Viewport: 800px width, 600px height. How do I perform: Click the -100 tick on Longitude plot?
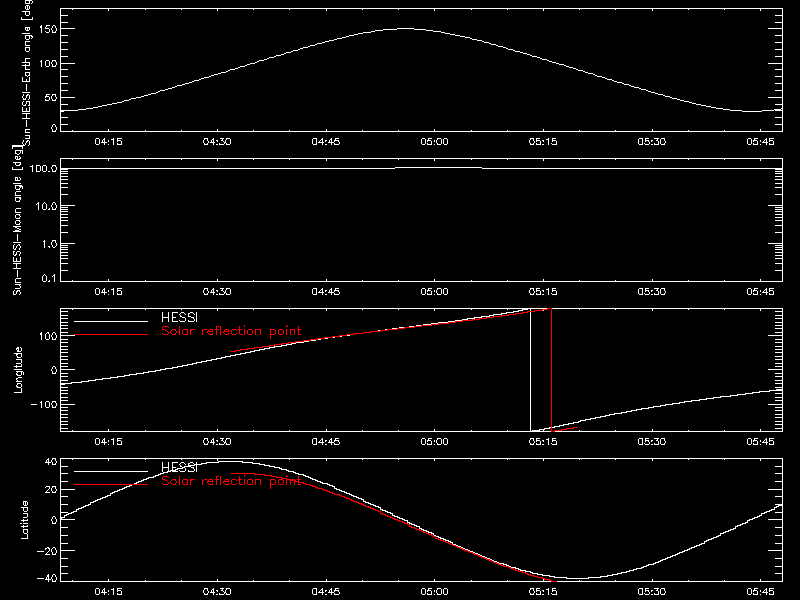[44, 404]
